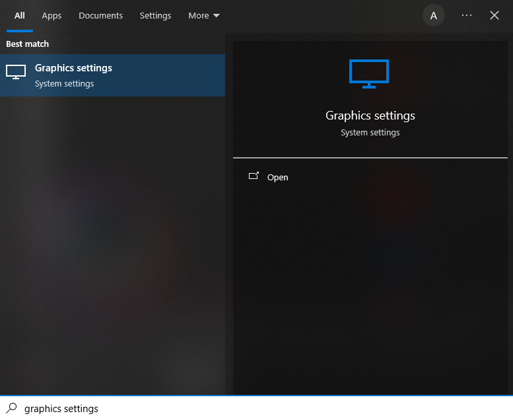This screenshot has height=420, width=513.
Task: Select the Documents search tab
Action: [x=100, y=16]
